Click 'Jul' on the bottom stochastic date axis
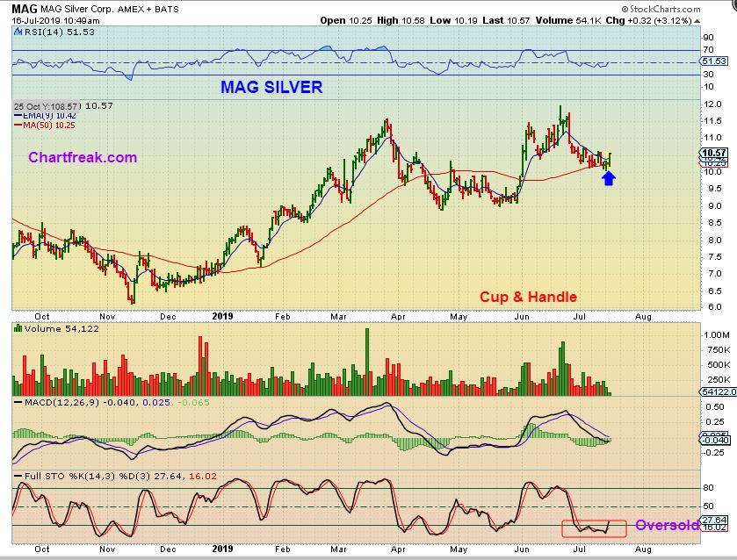Image resolution: width=737 pixels, height=560 pixels. [579, 549]
